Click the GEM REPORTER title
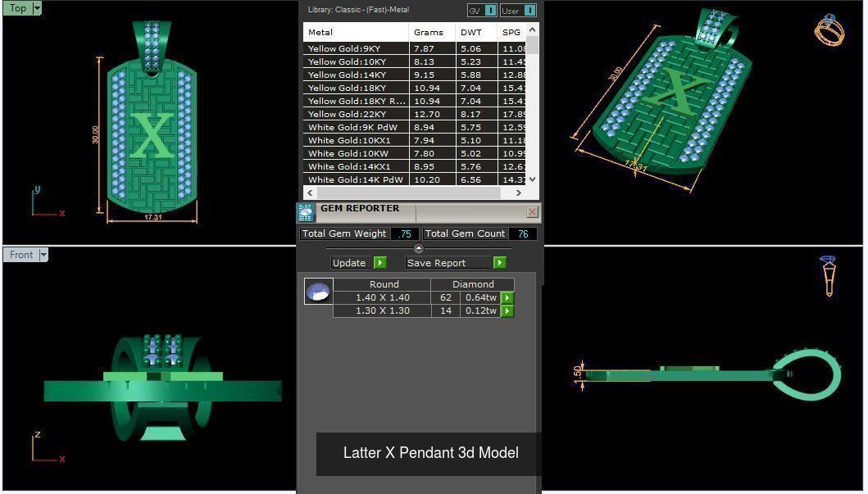868x494 pixels. pyautogui.click(x=360, y=208)
